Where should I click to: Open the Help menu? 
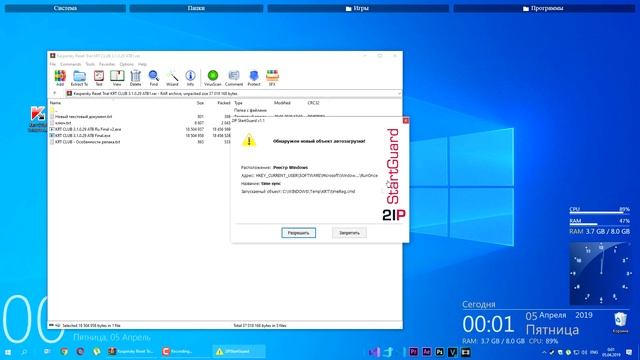(142, 64)
